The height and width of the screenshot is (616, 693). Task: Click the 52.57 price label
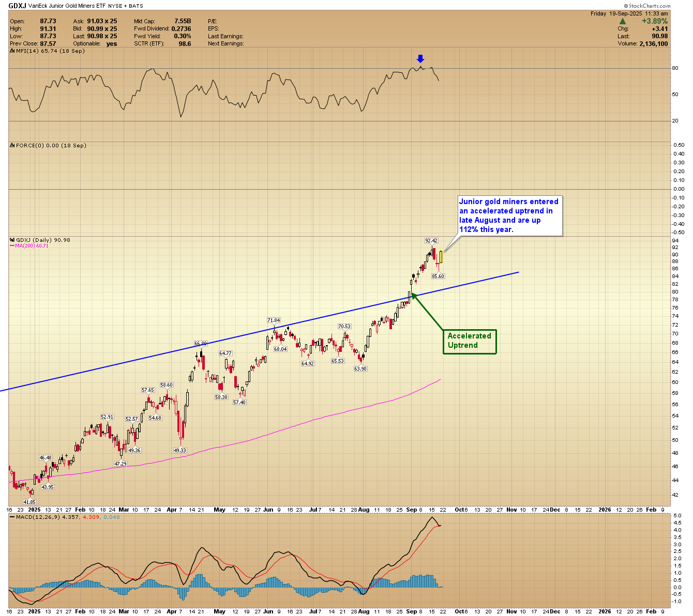(x=132, y=419)
